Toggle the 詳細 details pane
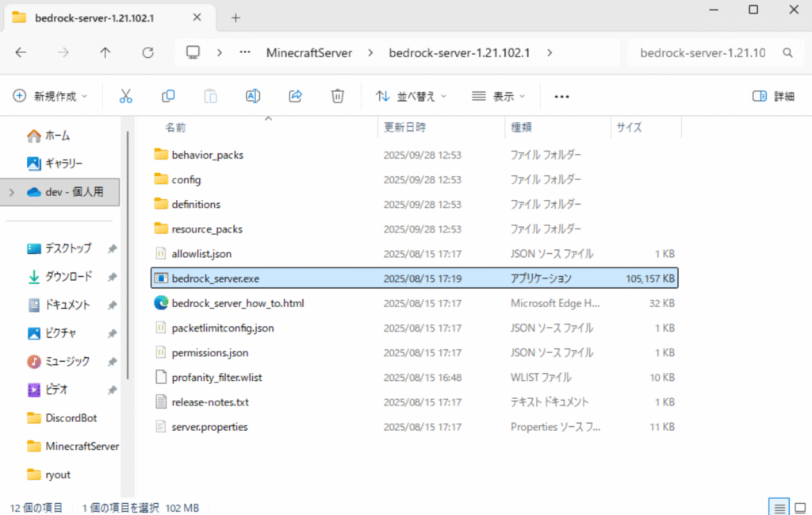Screen dimensions: 812x515 click(x=773, y=96)
